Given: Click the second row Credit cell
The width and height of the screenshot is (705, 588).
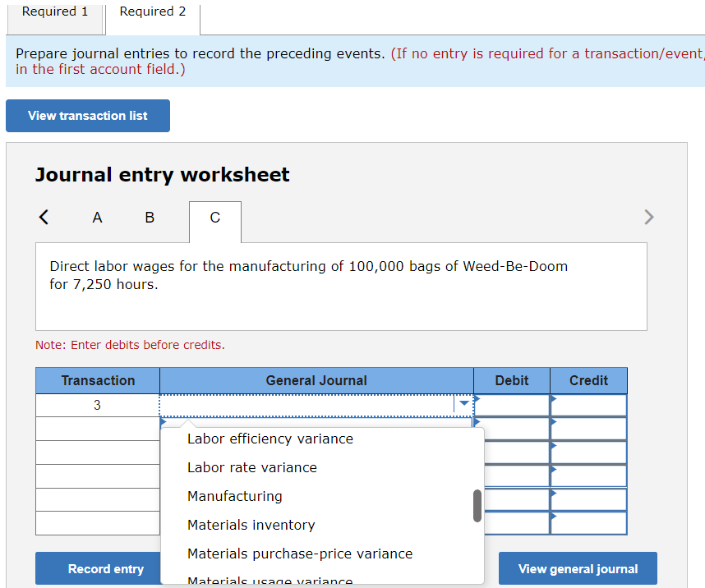Looking at the screenshot, I should [x=588, y=429].
